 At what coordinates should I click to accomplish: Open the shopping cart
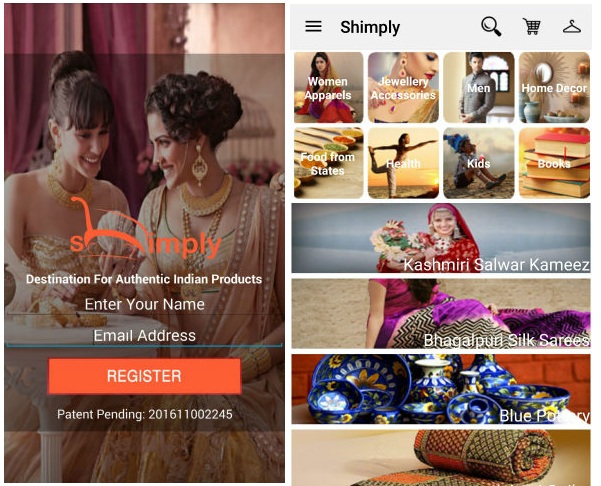(532, 26)
